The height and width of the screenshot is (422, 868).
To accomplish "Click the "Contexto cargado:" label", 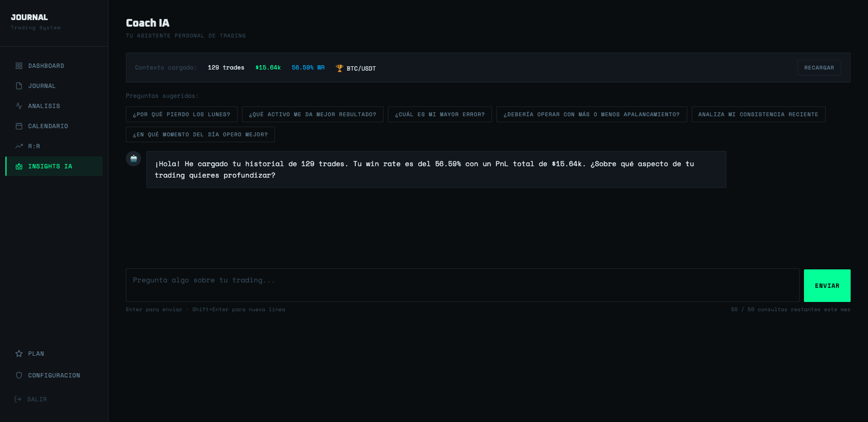I will click(x=166, y=68).
